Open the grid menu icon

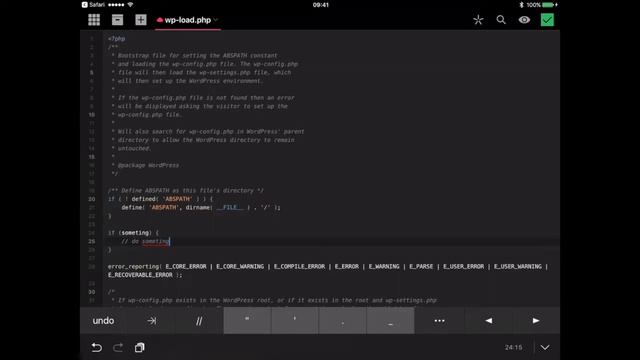[x=94, y=20]
